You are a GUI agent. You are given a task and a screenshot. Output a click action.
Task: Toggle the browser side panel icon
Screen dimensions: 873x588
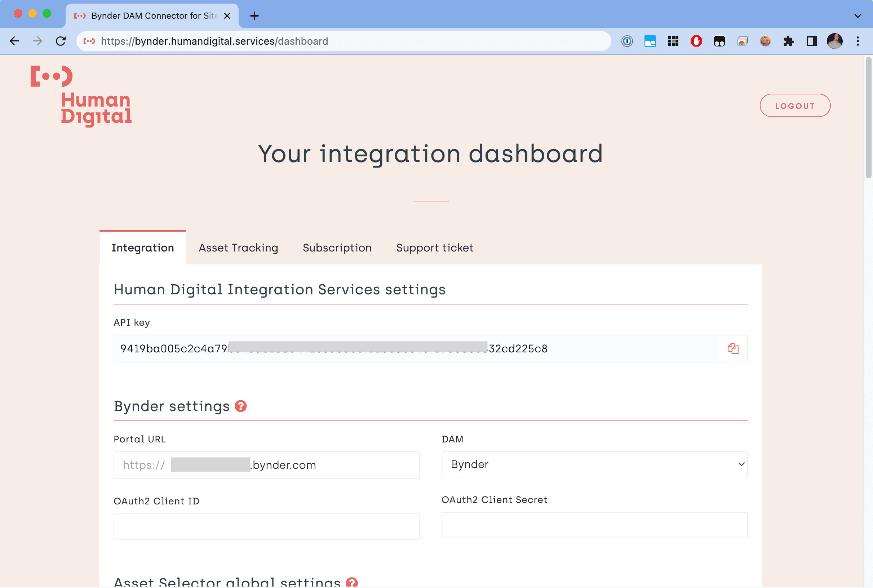pyautogui.click(x=811, y=41)
